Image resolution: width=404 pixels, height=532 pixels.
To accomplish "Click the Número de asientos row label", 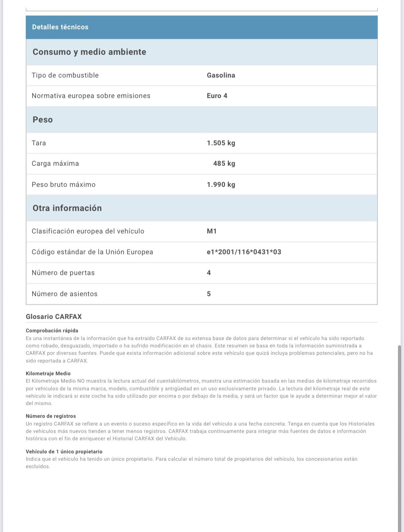I will click(x=64, y=294).
